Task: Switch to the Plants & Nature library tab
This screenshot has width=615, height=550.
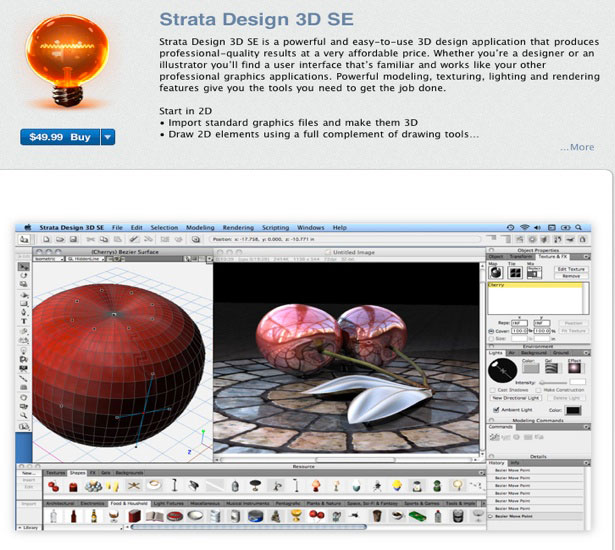Action: coord(324,503)
